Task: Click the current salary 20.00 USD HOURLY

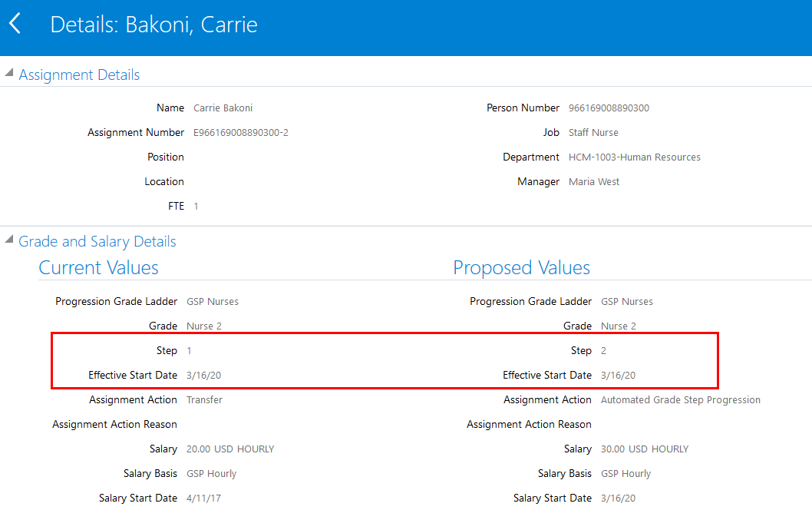Action: pyautogui.click(x=229, y=449)
